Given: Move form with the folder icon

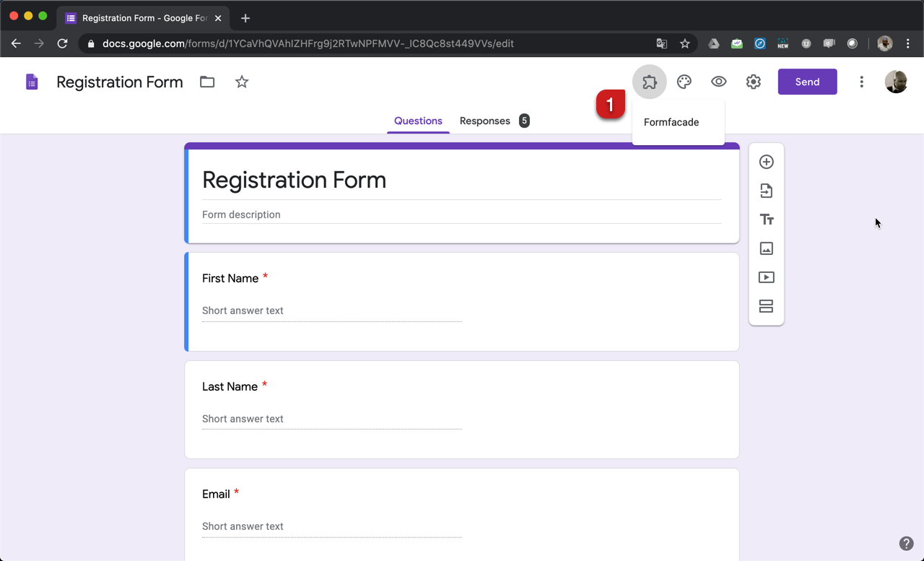Looking at the screenshot, I should 206,82.
